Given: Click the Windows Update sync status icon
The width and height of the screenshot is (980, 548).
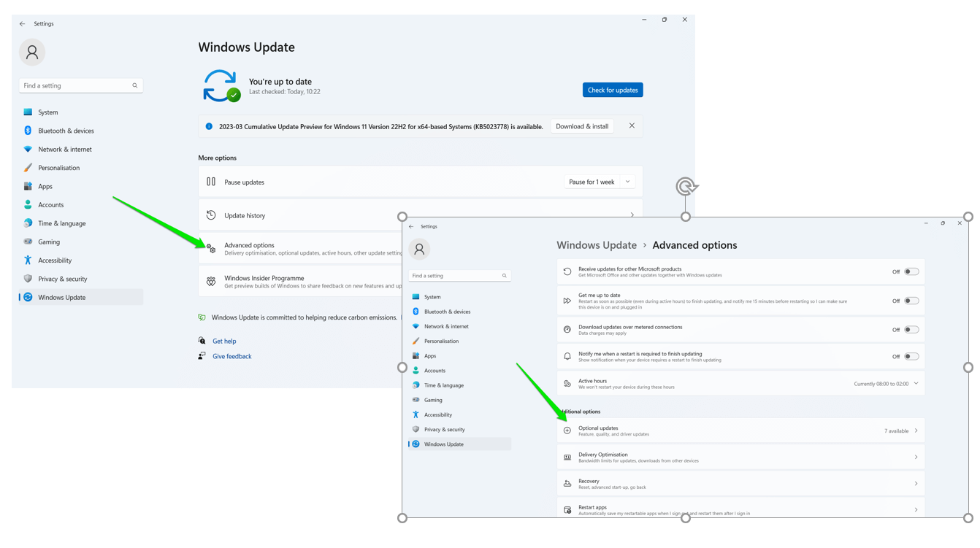Looking at the screenshot, I should (221, 86).
